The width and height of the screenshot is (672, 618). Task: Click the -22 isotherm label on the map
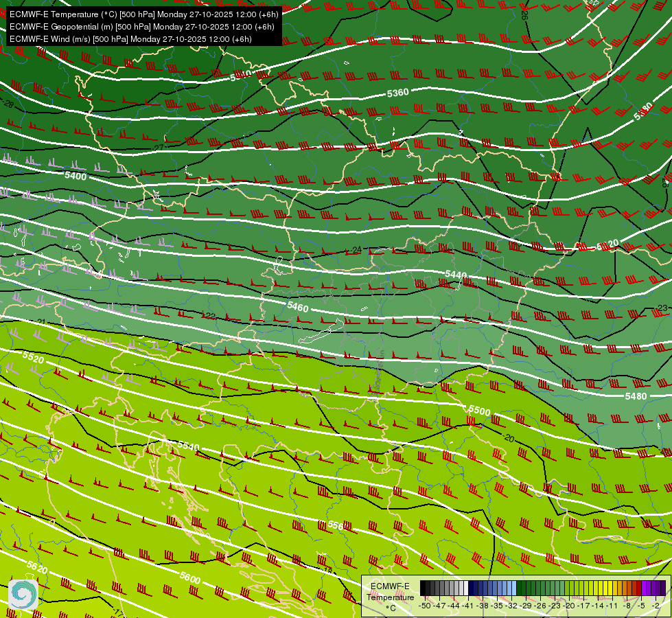[210, 316]
